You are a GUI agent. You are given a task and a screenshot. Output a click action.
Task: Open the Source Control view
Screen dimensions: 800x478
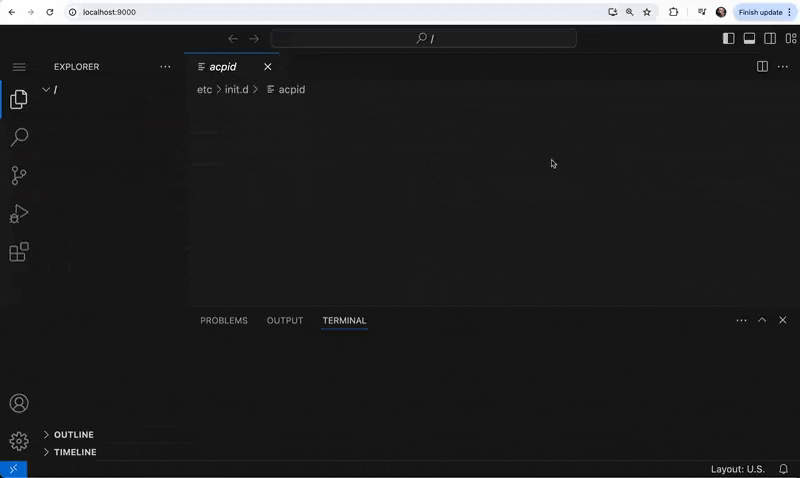pos(18,175)
